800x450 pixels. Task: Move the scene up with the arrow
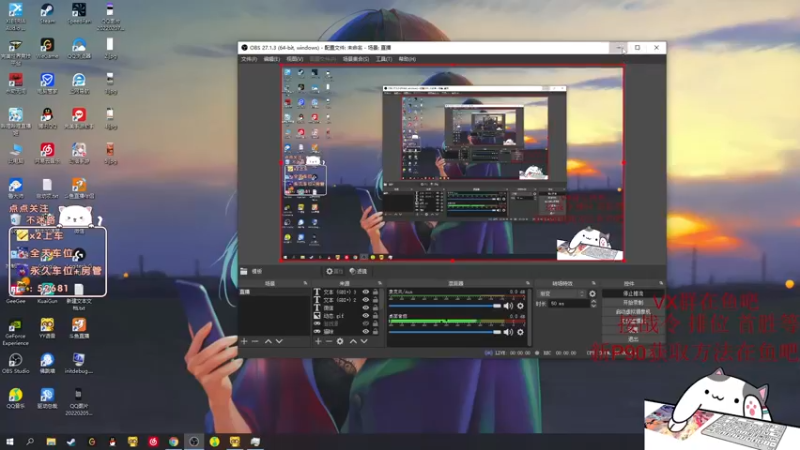268,341
